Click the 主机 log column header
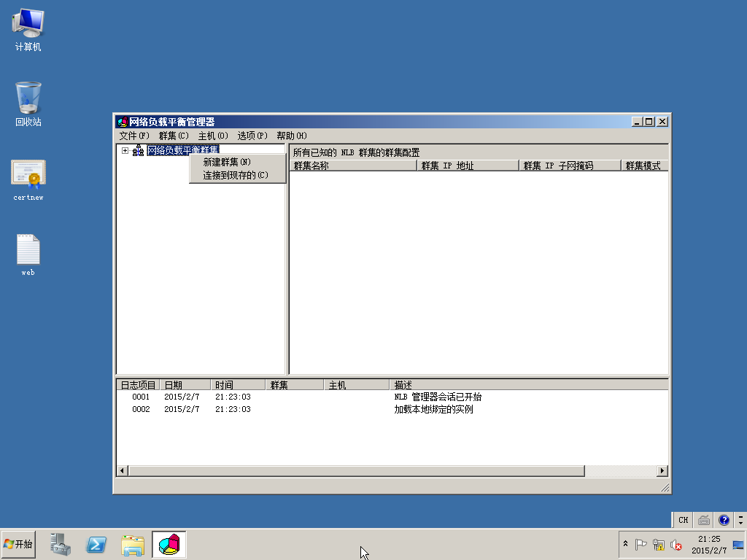 coord(357,385)
